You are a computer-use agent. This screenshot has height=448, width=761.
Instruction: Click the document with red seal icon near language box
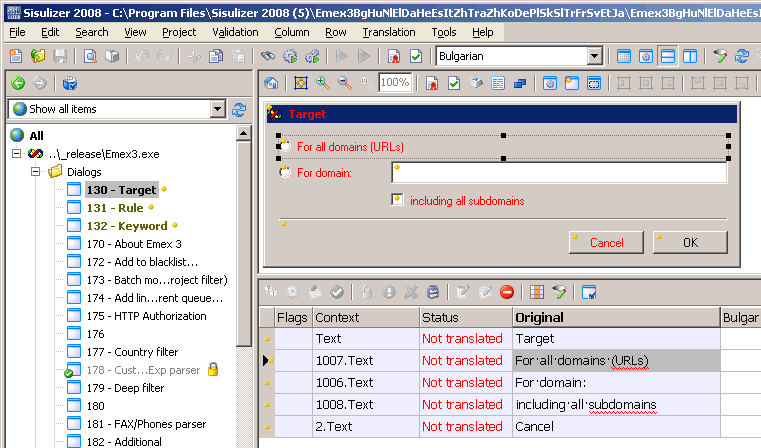(x=394, y=56)
